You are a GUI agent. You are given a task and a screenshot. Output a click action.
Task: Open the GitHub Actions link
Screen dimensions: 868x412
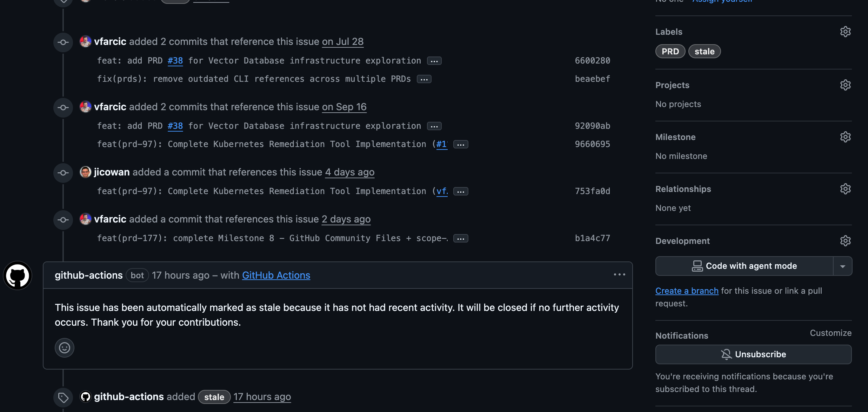click(276, 275)
